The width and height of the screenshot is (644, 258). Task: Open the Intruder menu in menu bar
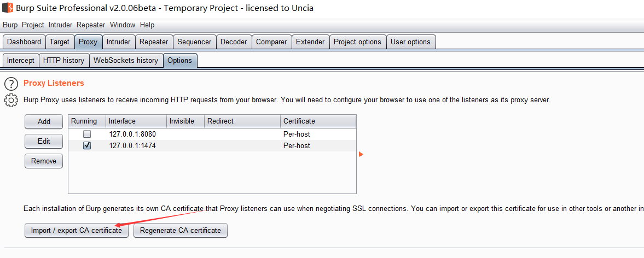click(x=60, y=25)
